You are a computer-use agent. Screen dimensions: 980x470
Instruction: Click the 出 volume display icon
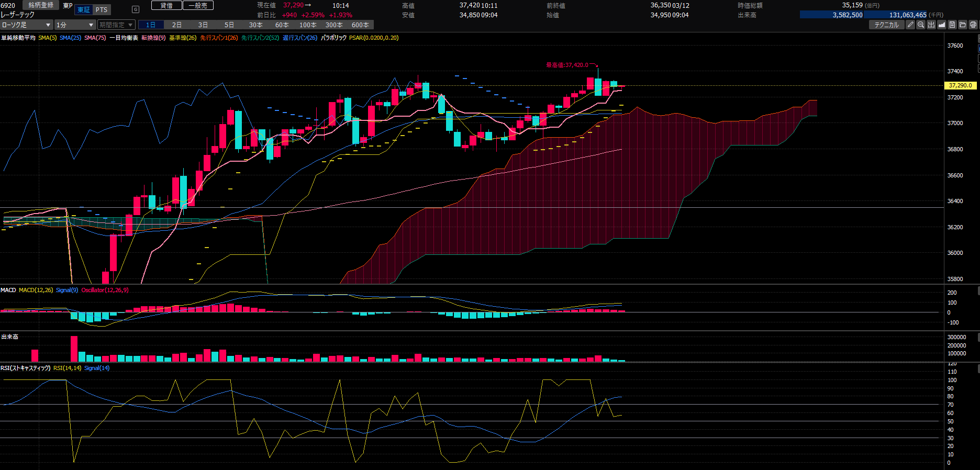point(931,25)
